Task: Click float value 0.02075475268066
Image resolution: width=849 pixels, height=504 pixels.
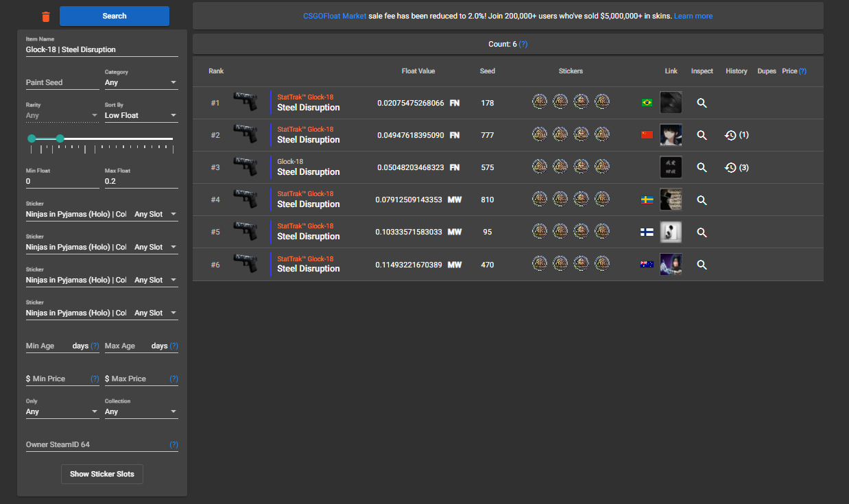Action: coord(411,103)
